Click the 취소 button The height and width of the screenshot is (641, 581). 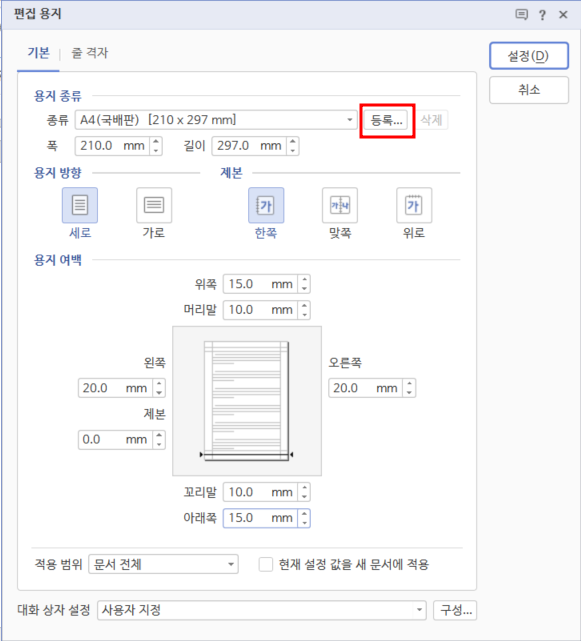[529, 90]
